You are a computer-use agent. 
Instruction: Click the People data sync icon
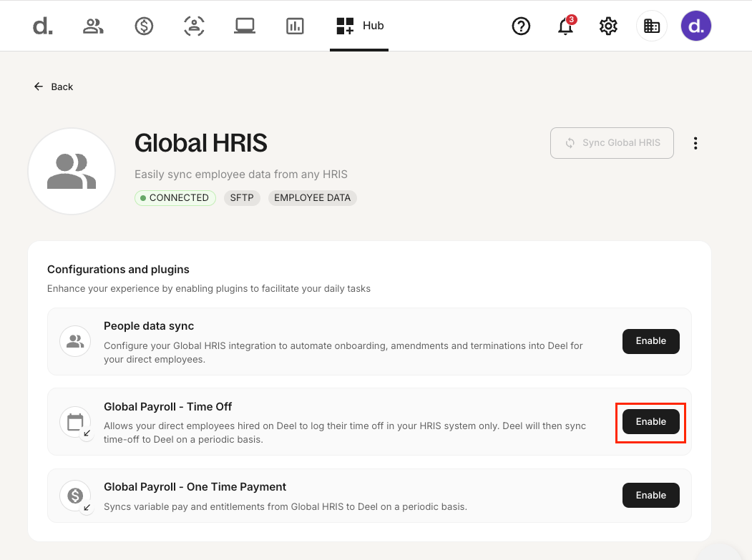75,341
